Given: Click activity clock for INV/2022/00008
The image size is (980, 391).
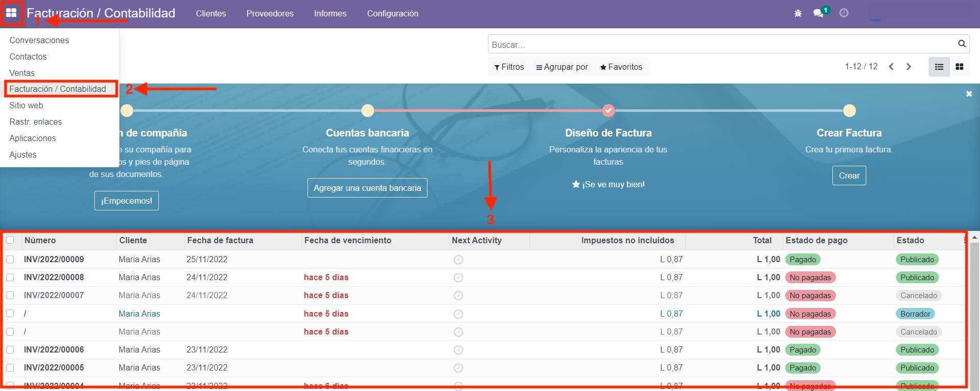Looking at the screenshot, I should pos(458,278).
